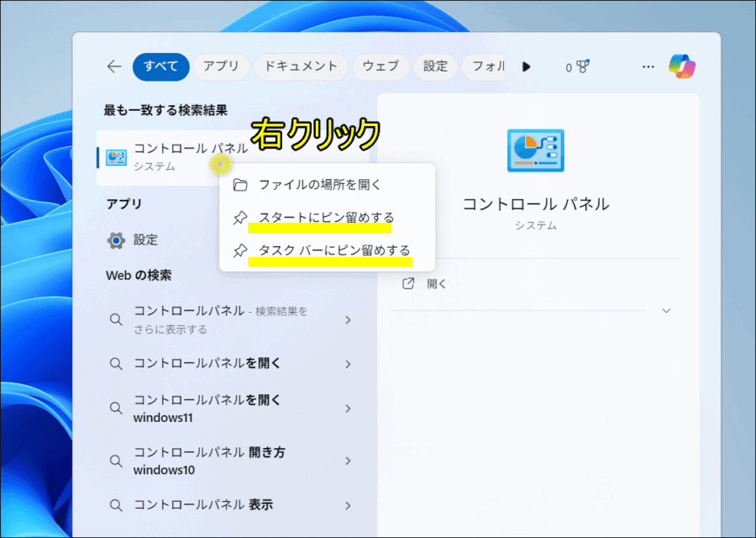Image resolution: width=756 pixels, height=538 pixels.
Task: Select the すべて filter tab
Action: pos(160,66)
